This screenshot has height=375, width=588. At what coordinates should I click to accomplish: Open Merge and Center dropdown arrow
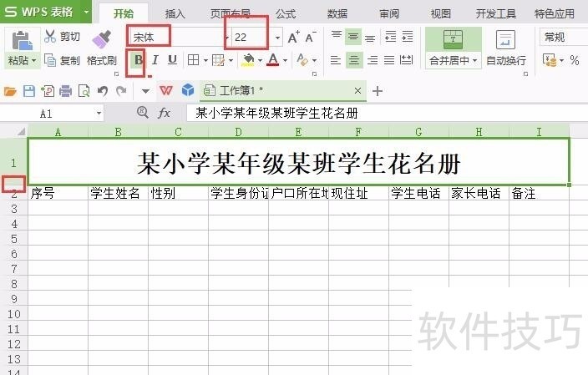coord(474,60)
